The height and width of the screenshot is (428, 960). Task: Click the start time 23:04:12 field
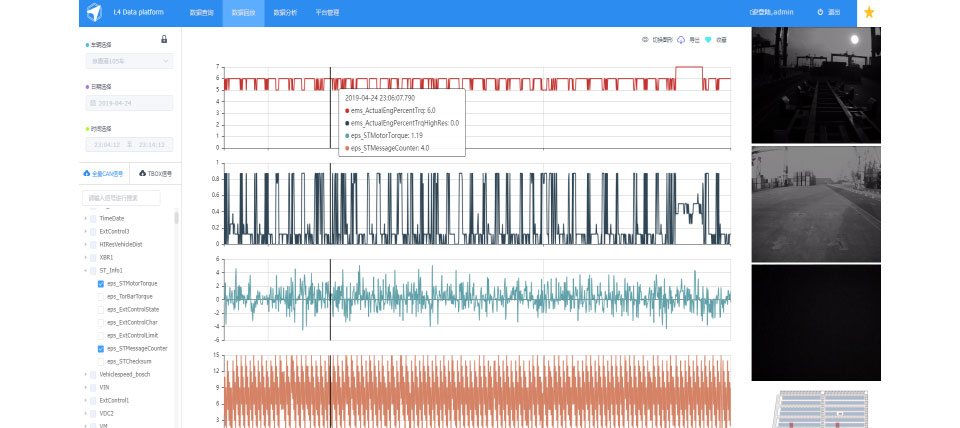click(x=108, y=145)
